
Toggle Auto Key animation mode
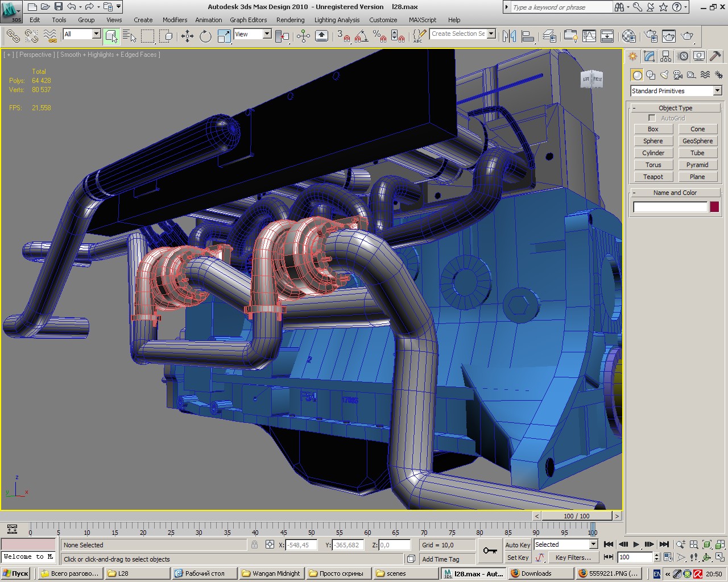point(518,544)
